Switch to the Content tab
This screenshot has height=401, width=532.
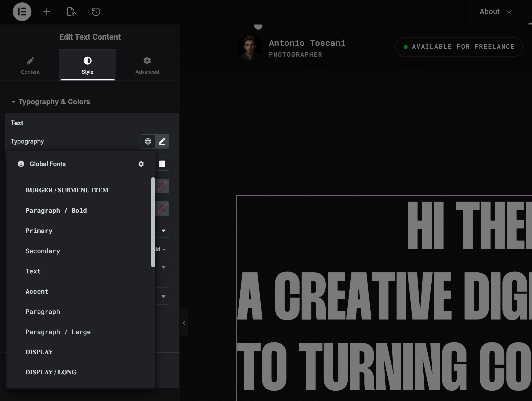pos(30,65)
